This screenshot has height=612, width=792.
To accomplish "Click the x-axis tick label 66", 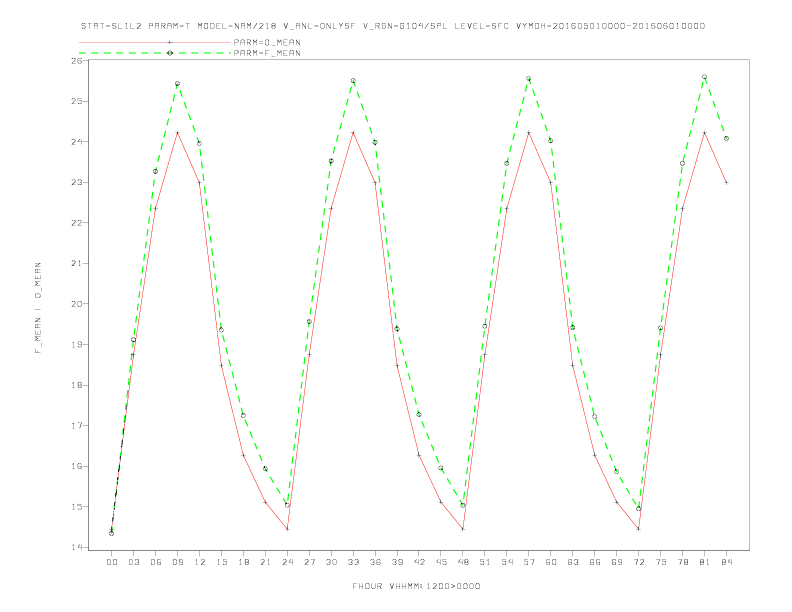I will pos(595,562).
